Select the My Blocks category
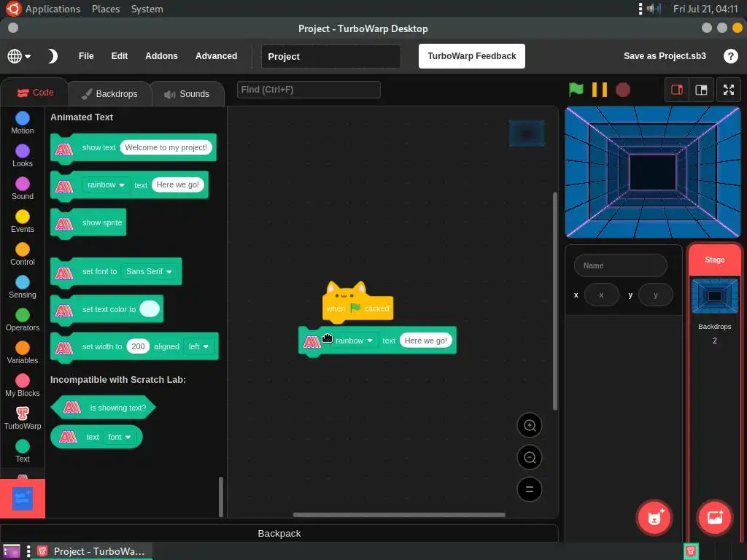This screenshot has width=747, height=560. click(x=23, y=386)
